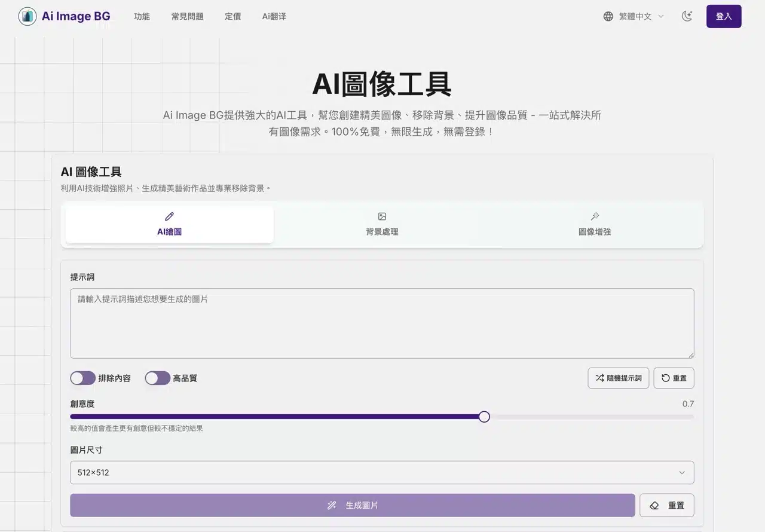Screen dimensions: 765x532
Task: Click inside the 提示詞 text area
Action: pos(382,323)
